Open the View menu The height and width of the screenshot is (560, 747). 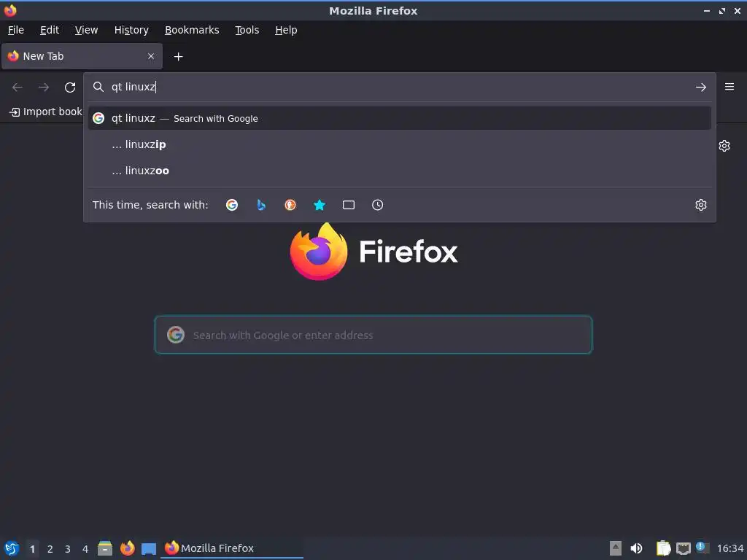coord(86,30)
